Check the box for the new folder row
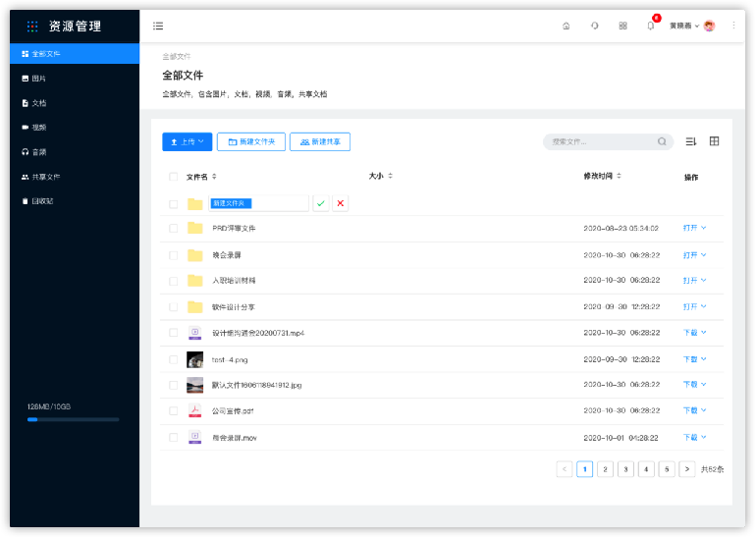This screenshot has height=538, width=756. pyautogui.click(x=173, y=204)
